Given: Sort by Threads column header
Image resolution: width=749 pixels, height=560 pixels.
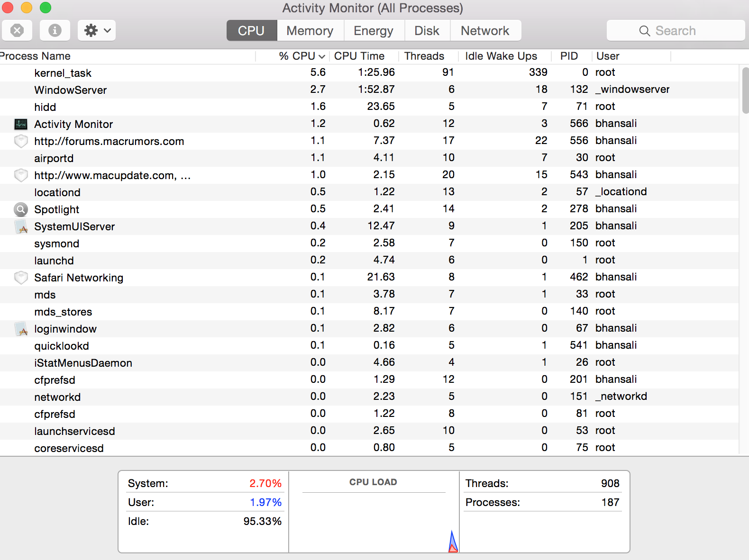Looking at the screenshot, I should tap(429, 56).
